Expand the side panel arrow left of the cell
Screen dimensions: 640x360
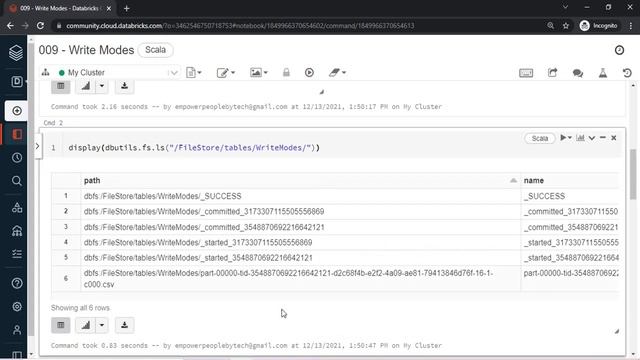click(x=37, y=146)
